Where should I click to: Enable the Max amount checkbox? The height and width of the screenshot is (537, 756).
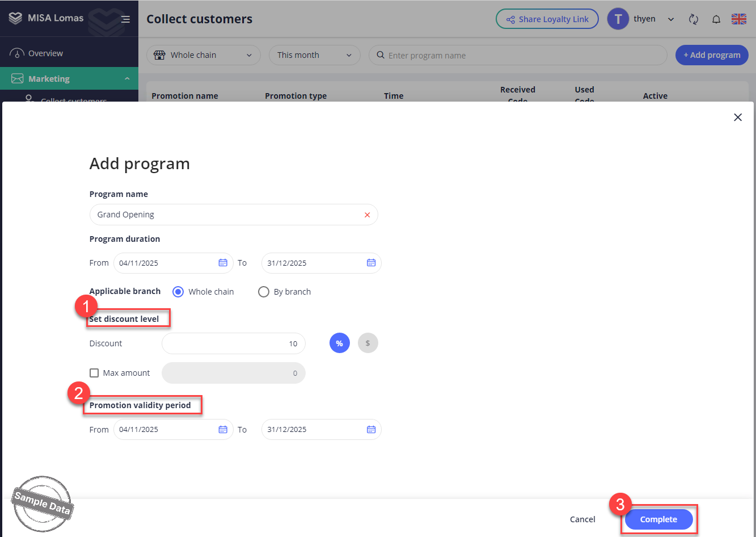(95, 373)
